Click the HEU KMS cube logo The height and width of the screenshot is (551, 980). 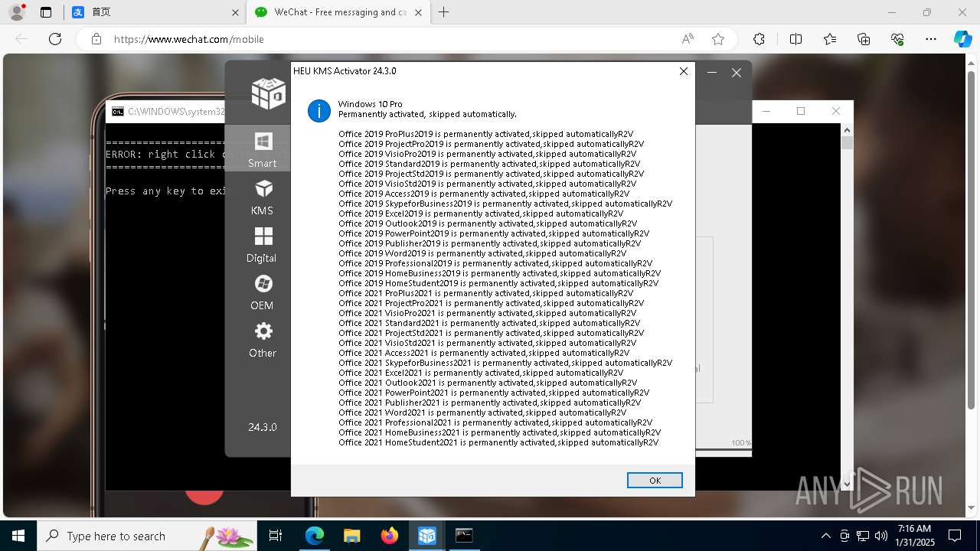point(267,93)
